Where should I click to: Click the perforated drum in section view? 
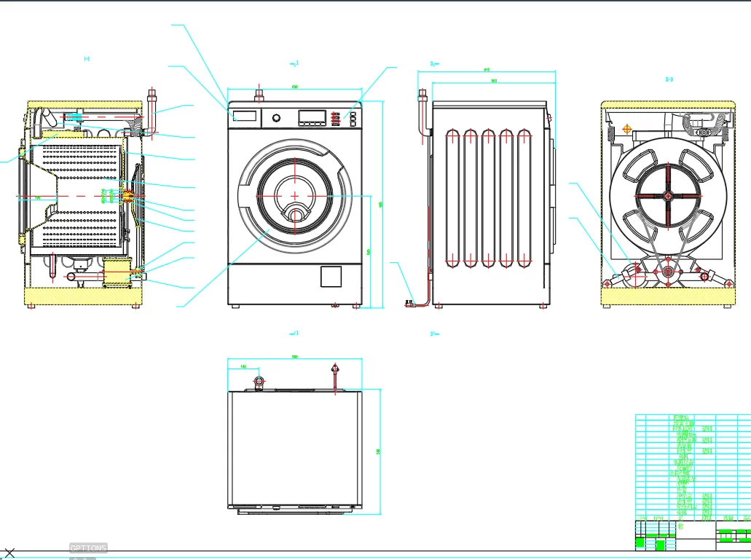pyautogui.click(x=76, y=196)
